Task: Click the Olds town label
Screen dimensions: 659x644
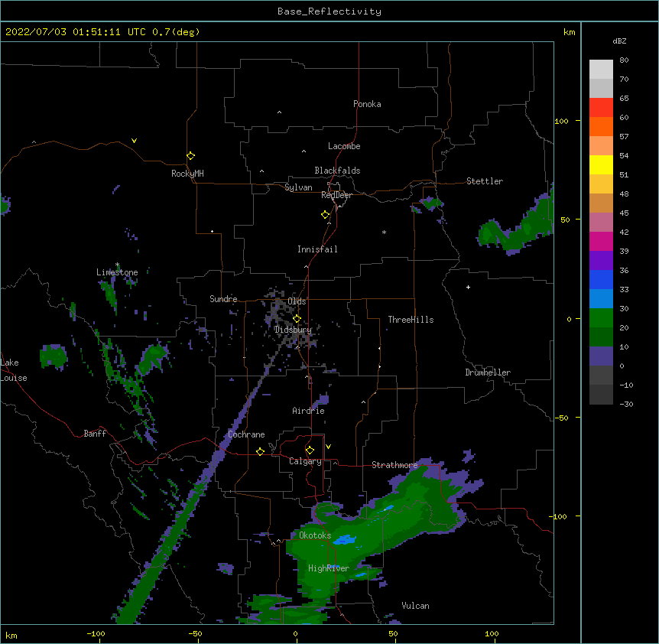Action: [297, 301]
